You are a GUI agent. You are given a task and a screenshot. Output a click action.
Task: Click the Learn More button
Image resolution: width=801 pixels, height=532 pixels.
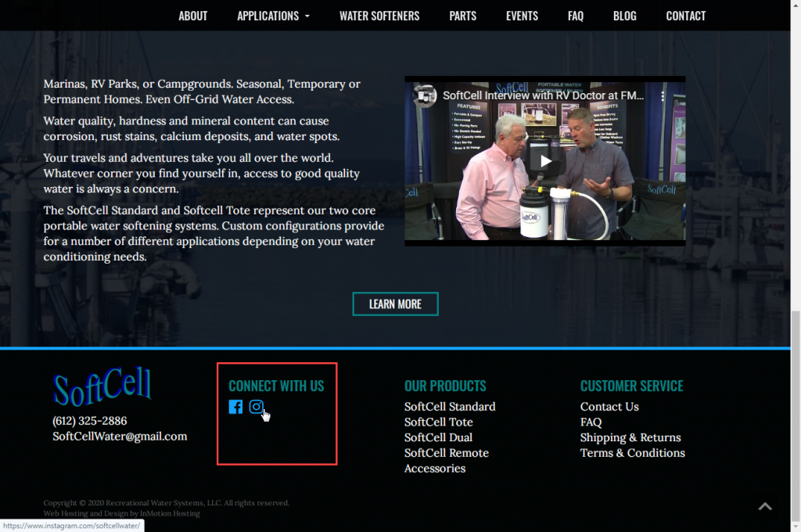pos(395,304)
